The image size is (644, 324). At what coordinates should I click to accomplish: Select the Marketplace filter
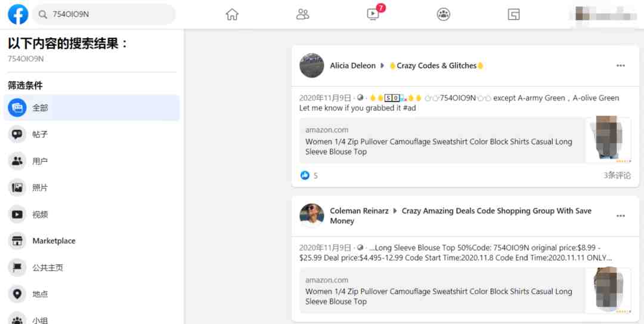point(92,241)
